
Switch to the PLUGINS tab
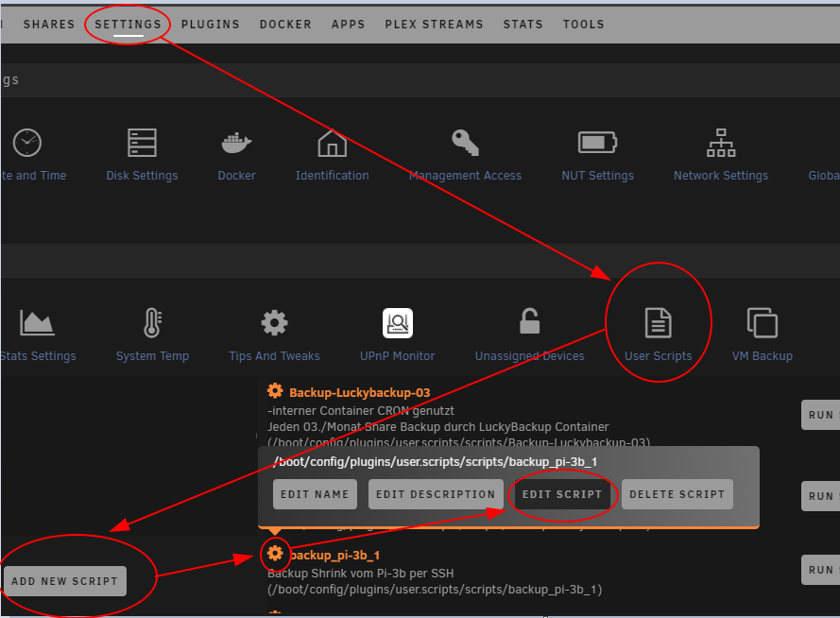pos(210,25)
